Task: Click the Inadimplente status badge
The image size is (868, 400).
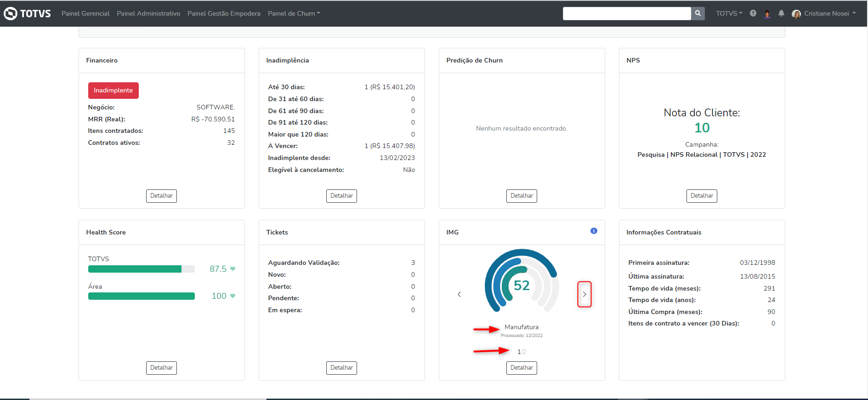Action: coord(113,91)
